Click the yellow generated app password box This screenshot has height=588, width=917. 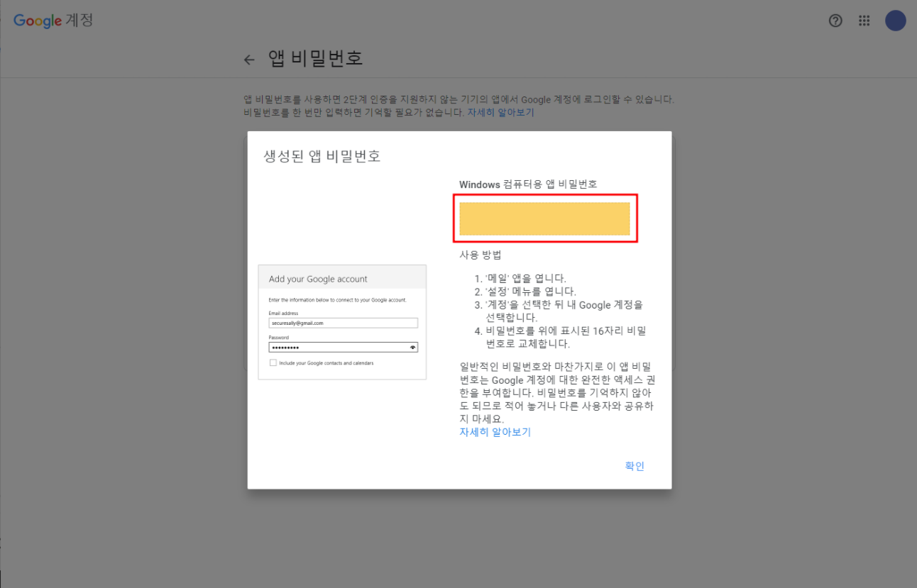click(544, 218)
